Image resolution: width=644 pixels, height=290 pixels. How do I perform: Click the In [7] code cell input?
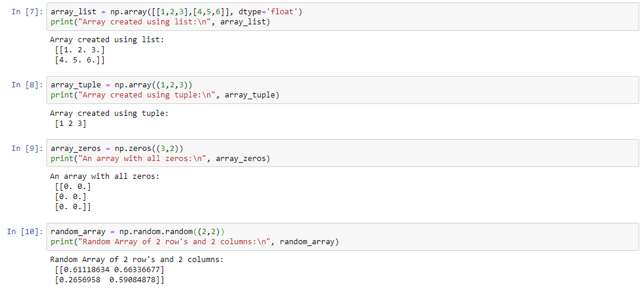point(343,17)
